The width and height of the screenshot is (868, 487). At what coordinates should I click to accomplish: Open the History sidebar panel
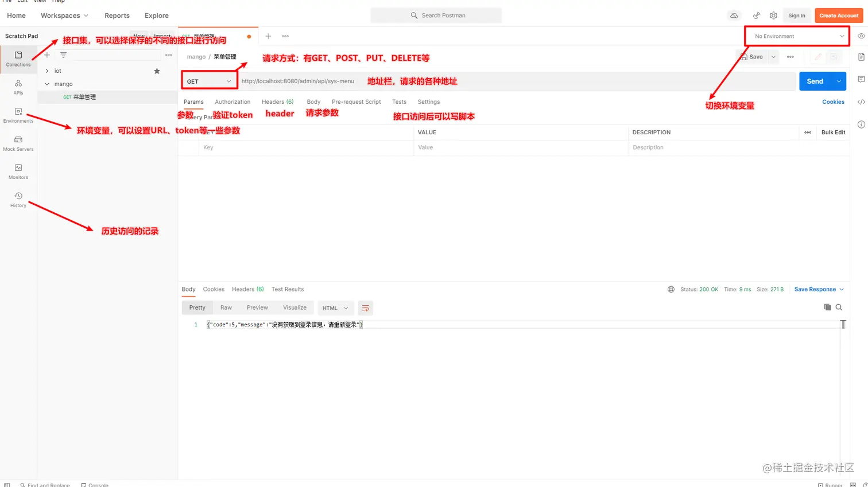point(18,200)
